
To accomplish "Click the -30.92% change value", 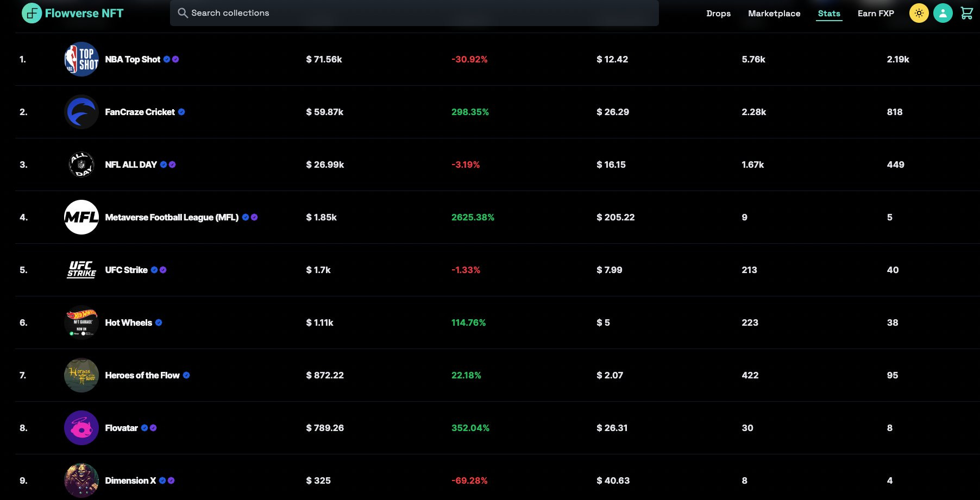I will pyautogui.click(x=469, y=59).
